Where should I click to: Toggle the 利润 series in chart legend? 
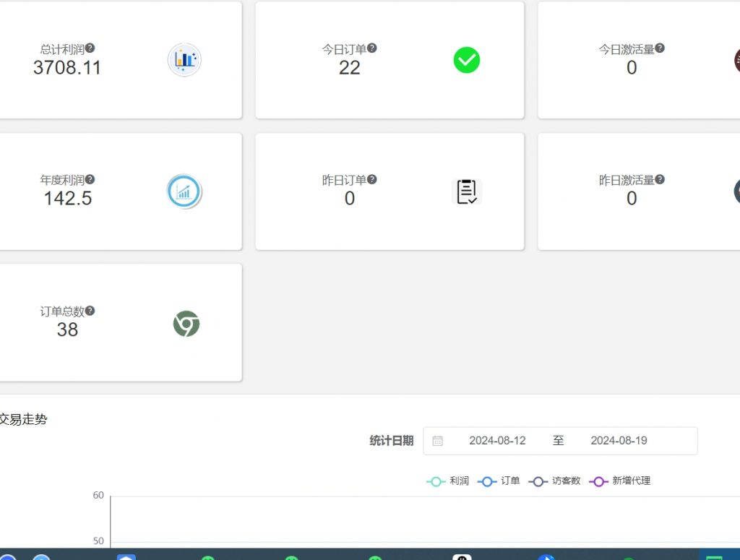[x=448, y=481]
